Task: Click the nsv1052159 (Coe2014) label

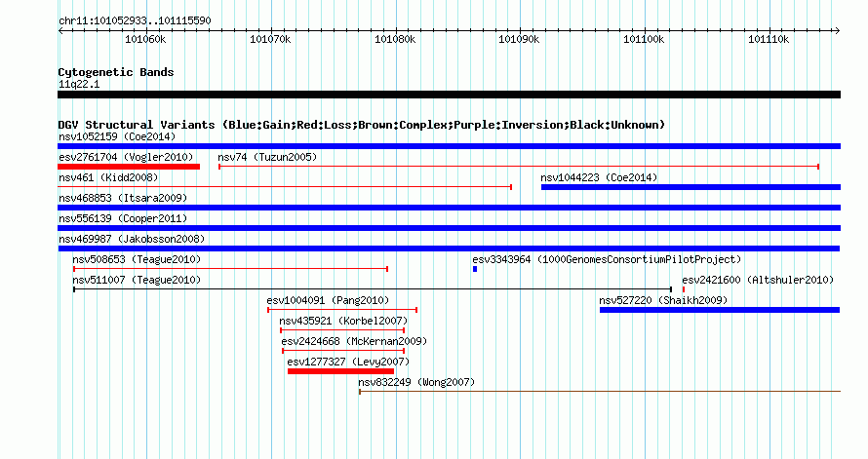Action: (117, 136)
